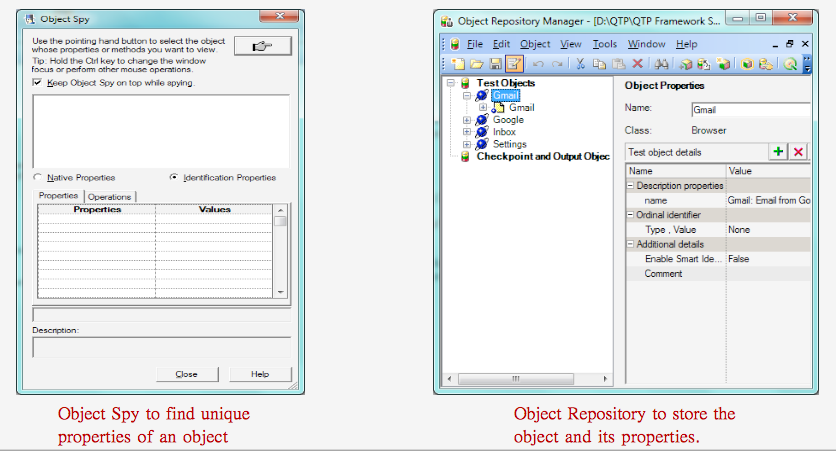Click the New repository toolbar icon

[456, 64]
